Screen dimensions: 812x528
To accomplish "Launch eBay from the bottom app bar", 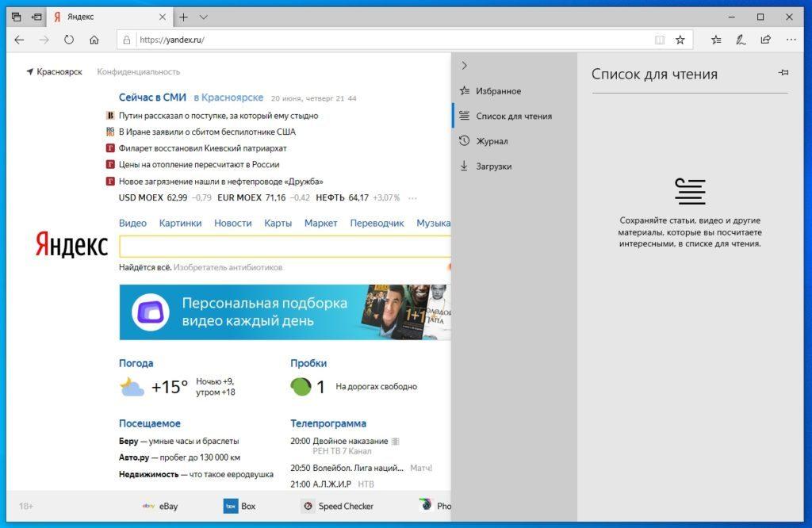I will (167, 505).
